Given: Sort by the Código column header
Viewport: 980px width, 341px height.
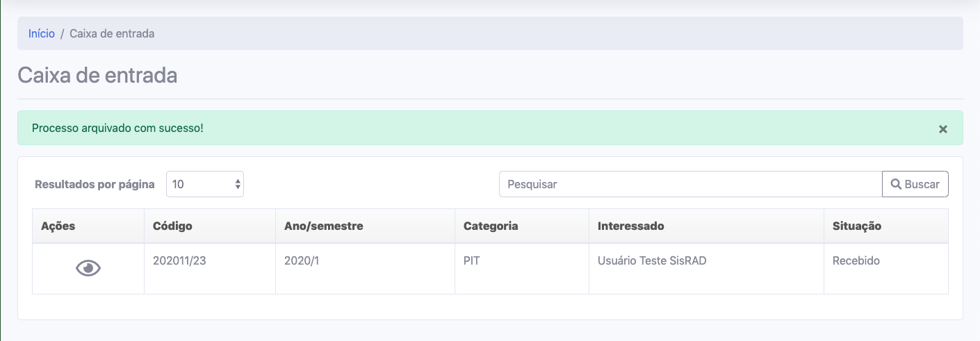Looking at the screenshot, I should pyautogui.click(x=172, y=226).
